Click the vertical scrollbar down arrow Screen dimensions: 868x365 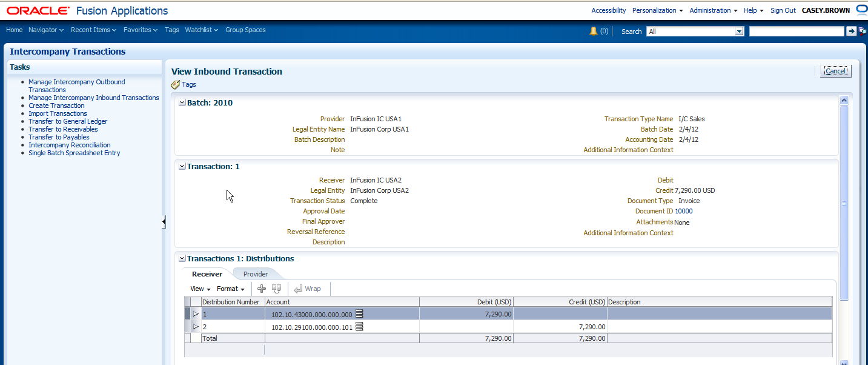[844, 363]
